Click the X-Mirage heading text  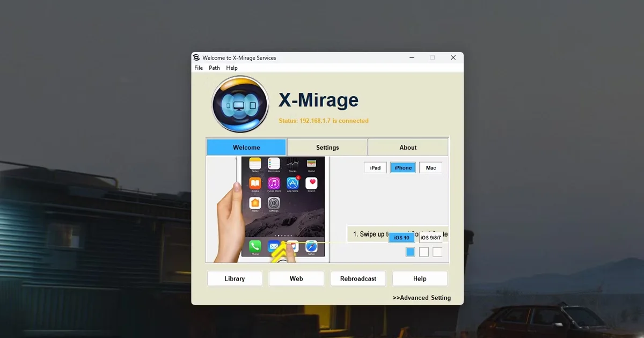[318, 100]
